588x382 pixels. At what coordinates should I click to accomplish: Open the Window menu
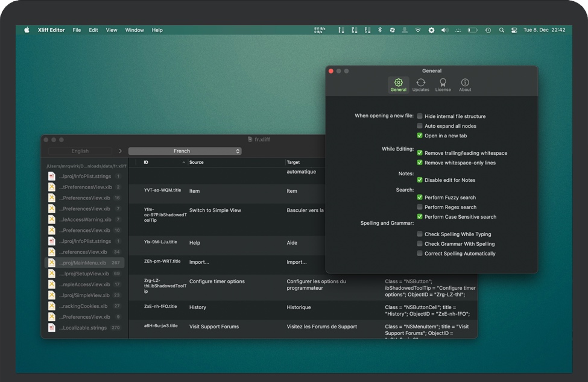pyautogui.click(x=134, y=30)
